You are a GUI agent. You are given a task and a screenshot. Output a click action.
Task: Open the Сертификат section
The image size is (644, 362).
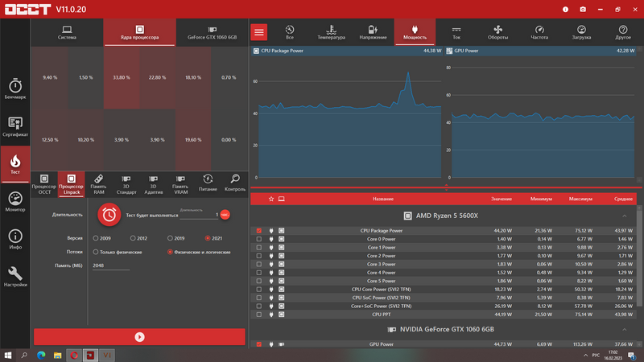(15, 126)
